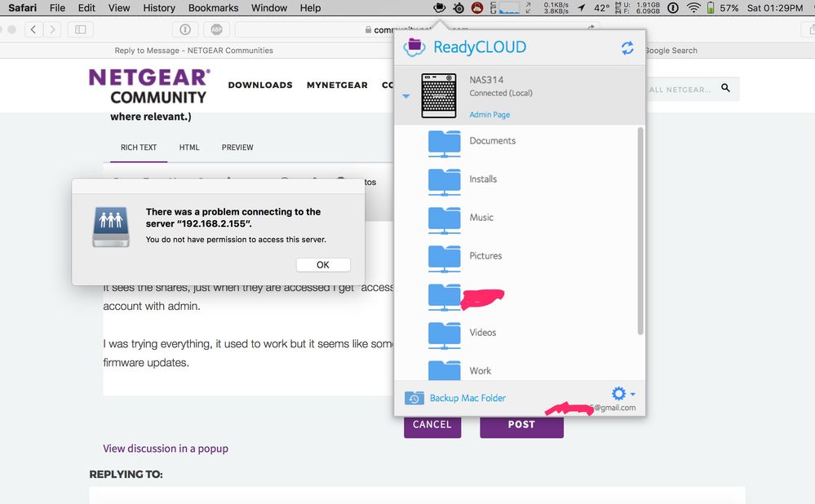Click the NETGEAR site search magnifier
815x504 pixels.
tap(725, 88)
